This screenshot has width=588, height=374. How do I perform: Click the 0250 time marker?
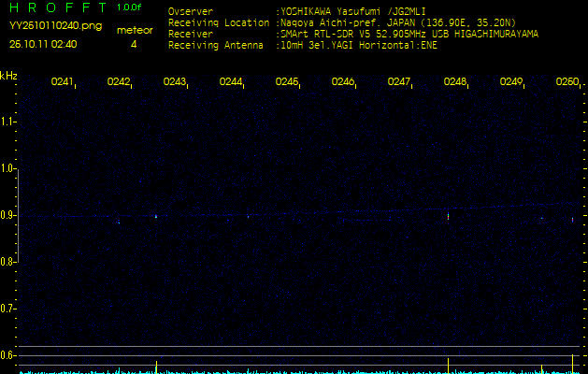point(566,82)
